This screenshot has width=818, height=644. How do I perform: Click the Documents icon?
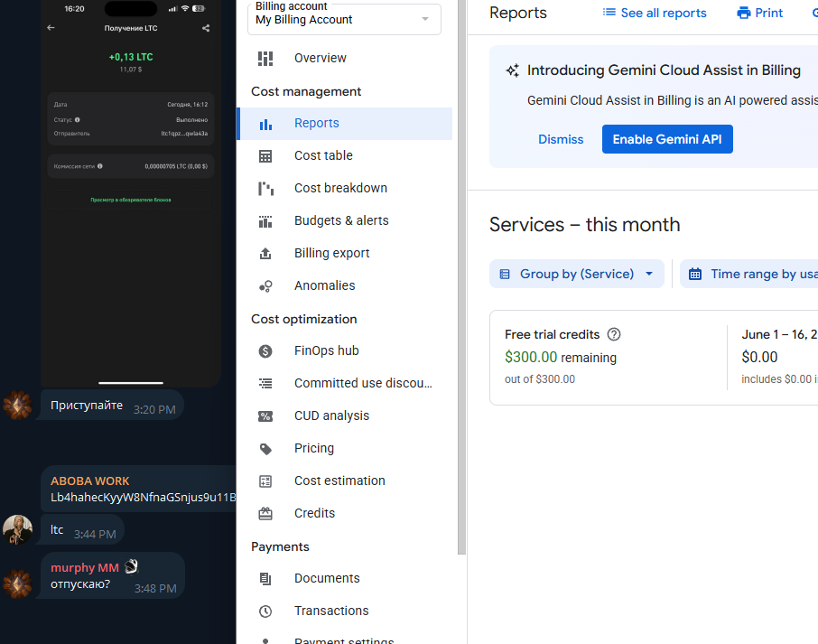tap(265, 579)
